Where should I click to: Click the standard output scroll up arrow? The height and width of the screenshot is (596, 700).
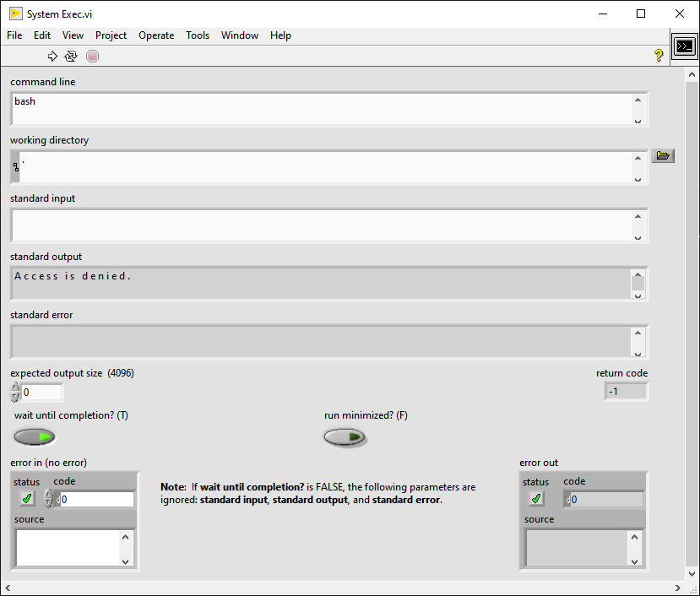tap(638, 274)
